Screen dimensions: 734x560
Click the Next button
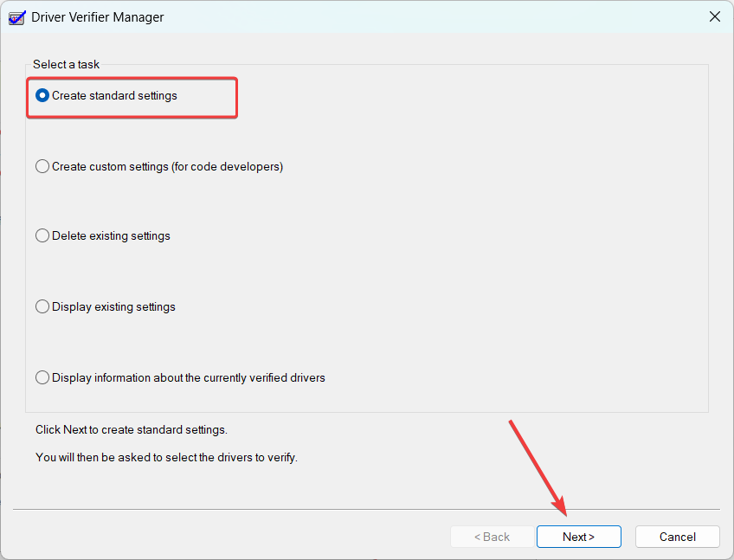point(578,537)
